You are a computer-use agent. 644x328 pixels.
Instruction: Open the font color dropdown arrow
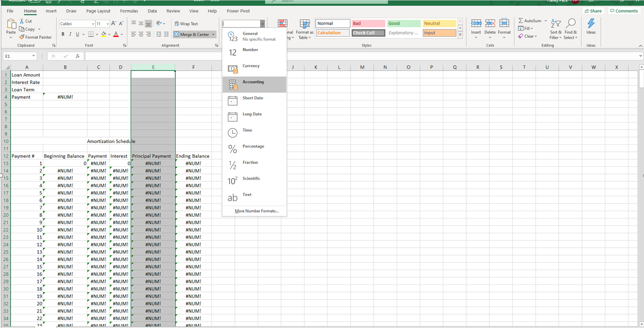point(122,35)
